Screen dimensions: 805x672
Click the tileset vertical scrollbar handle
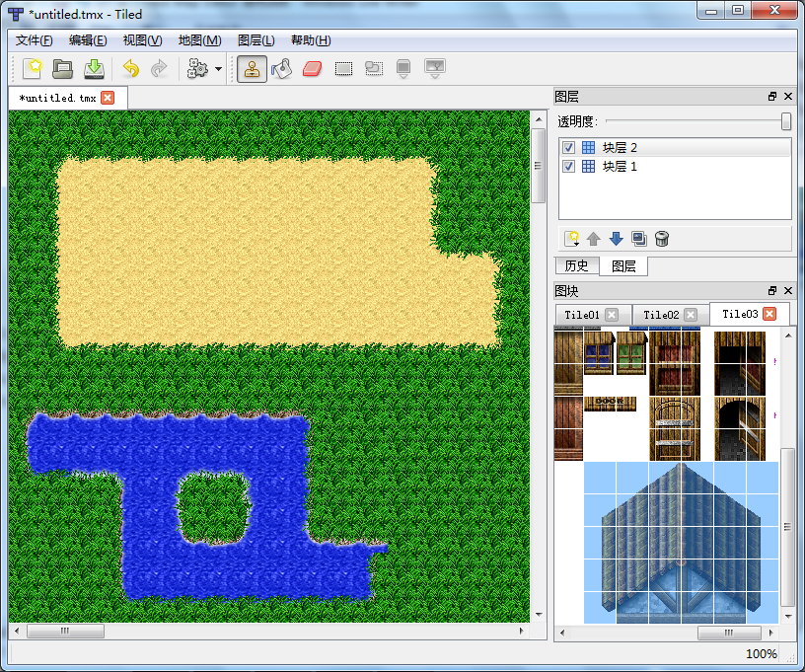[787, 527]
